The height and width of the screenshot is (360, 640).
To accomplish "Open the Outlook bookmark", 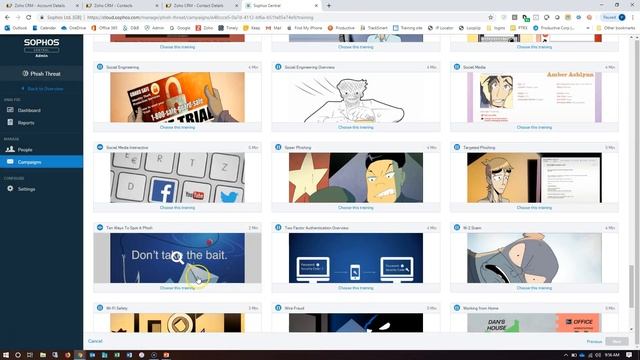I will tap(16, 28).
